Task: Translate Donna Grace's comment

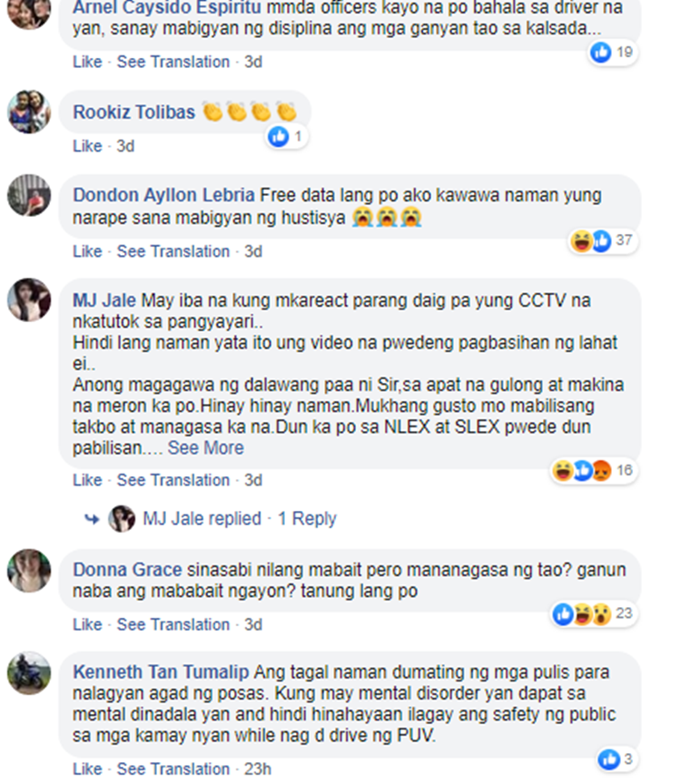Action: [173, 624]
